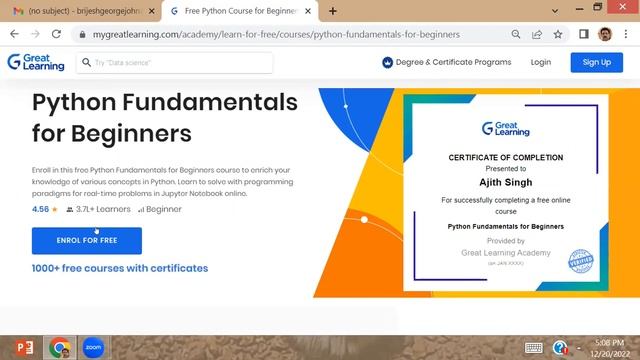Open the Chrome three-dot menu
Image resolution: width=640 pixels, height=360 pixels.
pyautogui.click(x=626, y=34)
